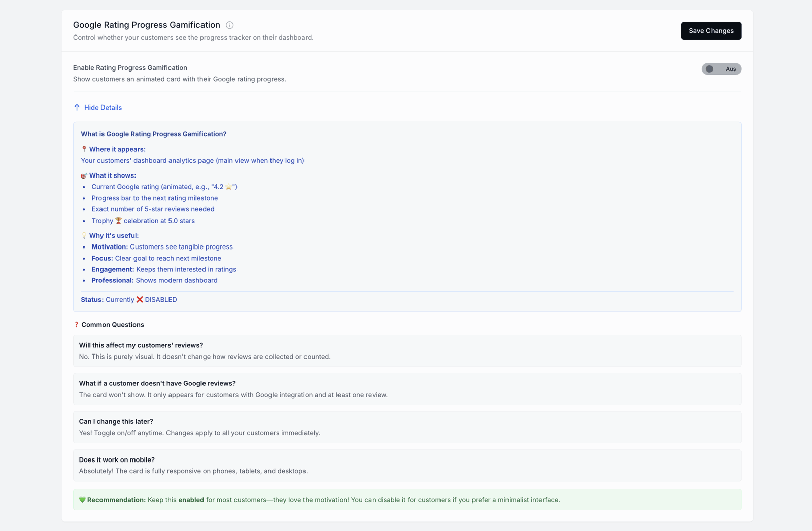
Task: Click the green heart icon in the Recommendation banner
Action: [x=83, y=500]
